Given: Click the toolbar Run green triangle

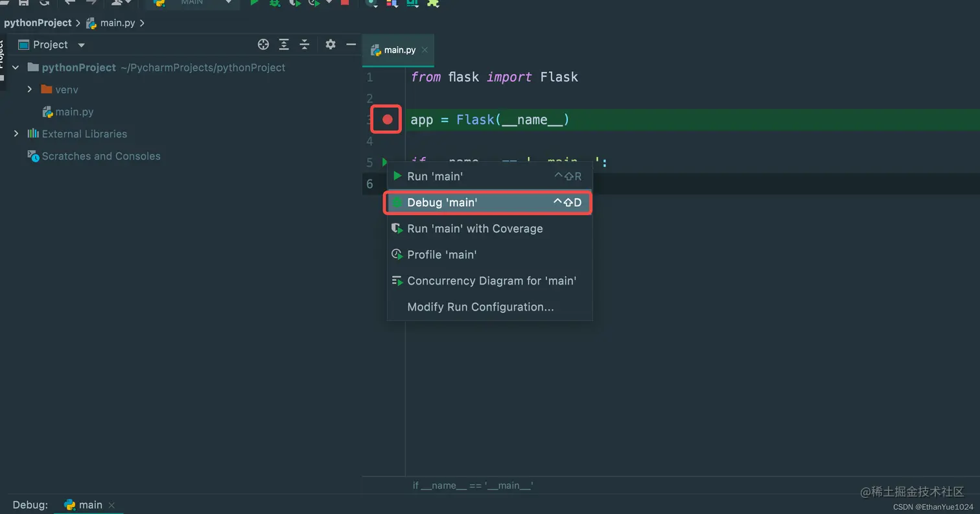Looking at the screenshot, I should pyautogui.click(x=255, y=3).
